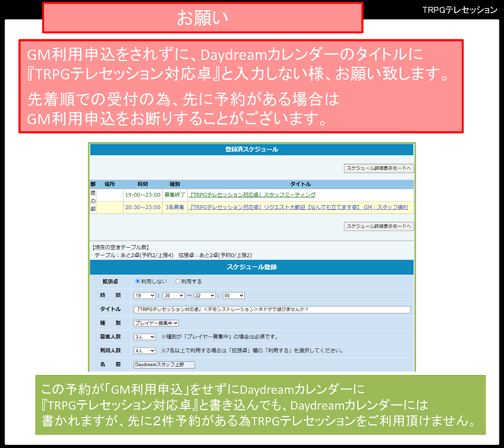This screenshot has width=504, height=448.
Task: Open the start minute dropdown showing 30
Action: click(173, 296)
